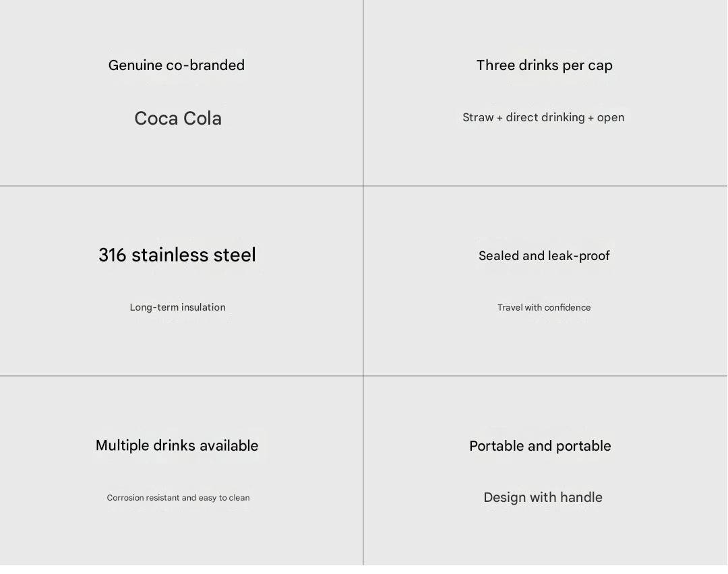The width and height of the screenshot is (728, 574).
Task: Click 'Corrosion resistant and easy to clean'
Action: click(178, 497)
